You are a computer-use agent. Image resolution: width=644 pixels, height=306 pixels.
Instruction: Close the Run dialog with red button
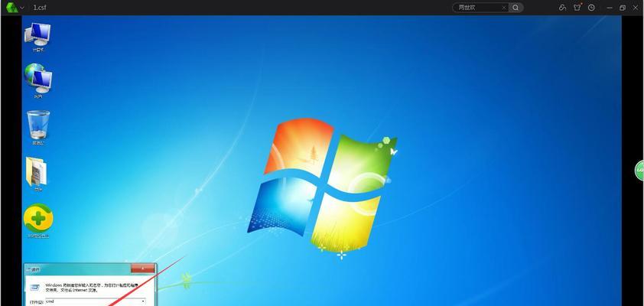point(142,269)
